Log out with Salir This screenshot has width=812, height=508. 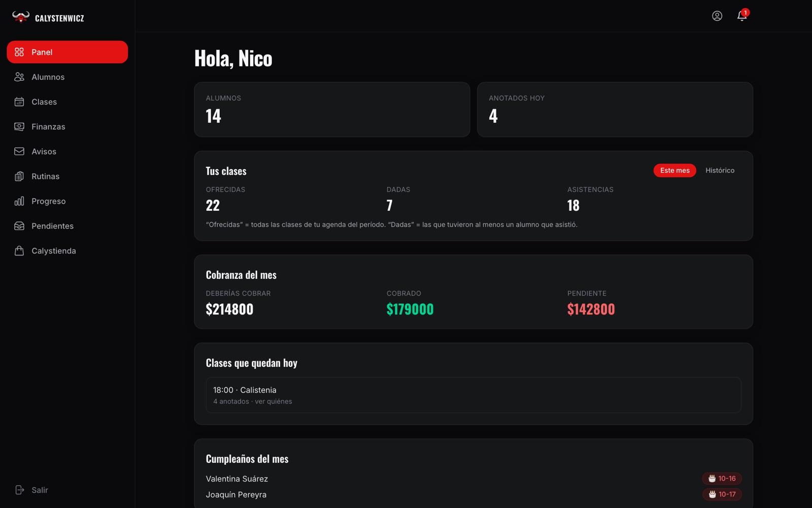click(x=67, y=490)
